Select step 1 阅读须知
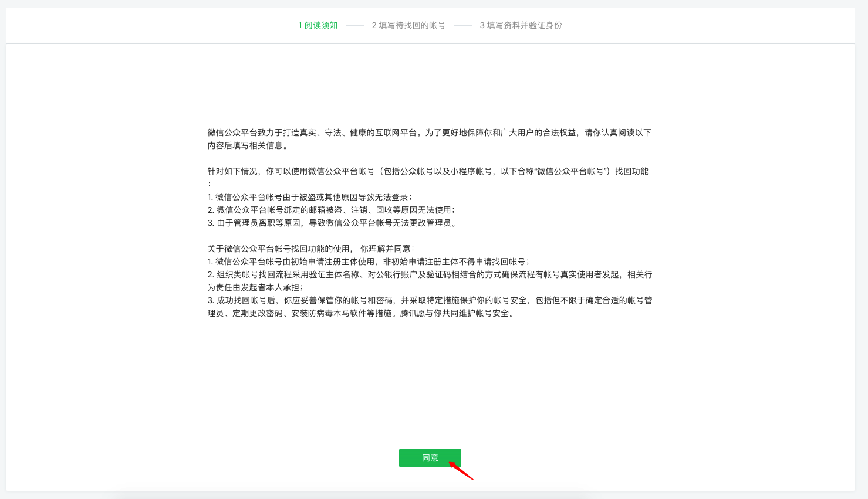 click(318, 25)
